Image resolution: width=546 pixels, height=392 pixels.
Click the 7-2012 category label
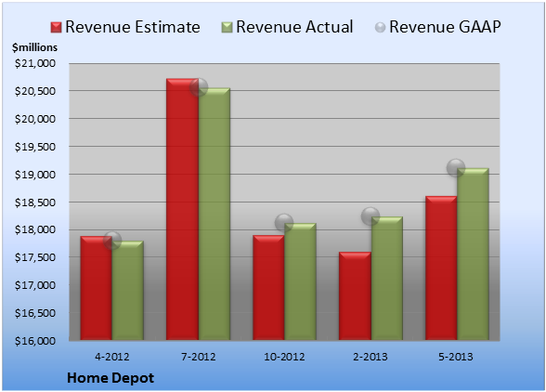[x=199, y=357]
